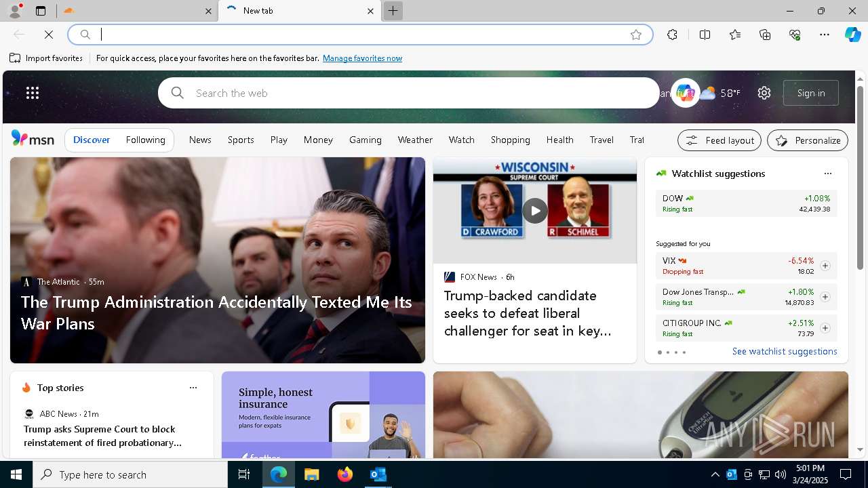Screen dimensions: 868x488
Task: Open Settings and more ellipsis menu
Action: (825, 35)
